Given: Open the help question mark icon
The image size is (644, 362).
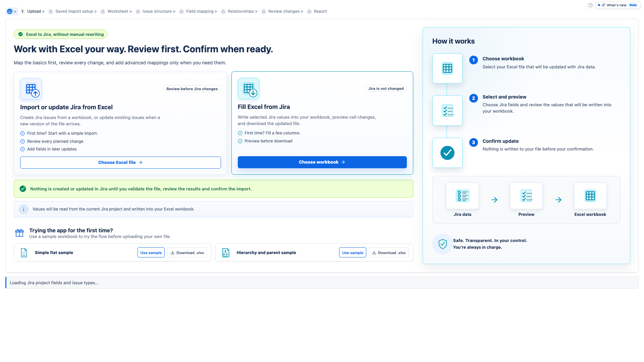Looking at the screenshot, I should tap(590, 5).
